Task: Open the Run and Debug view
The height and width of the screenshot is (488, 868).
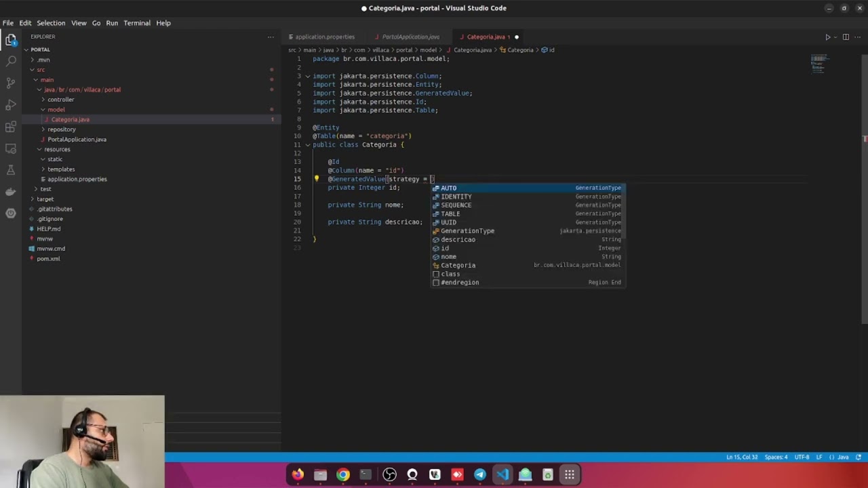Action: point(11,104)
